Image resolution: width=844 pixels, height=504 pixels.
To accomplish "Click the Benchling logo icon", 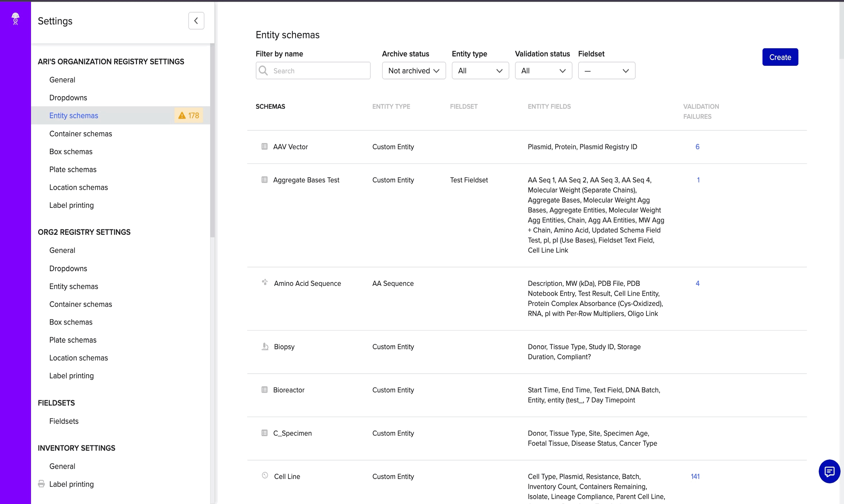I will [x=15, y=19].
